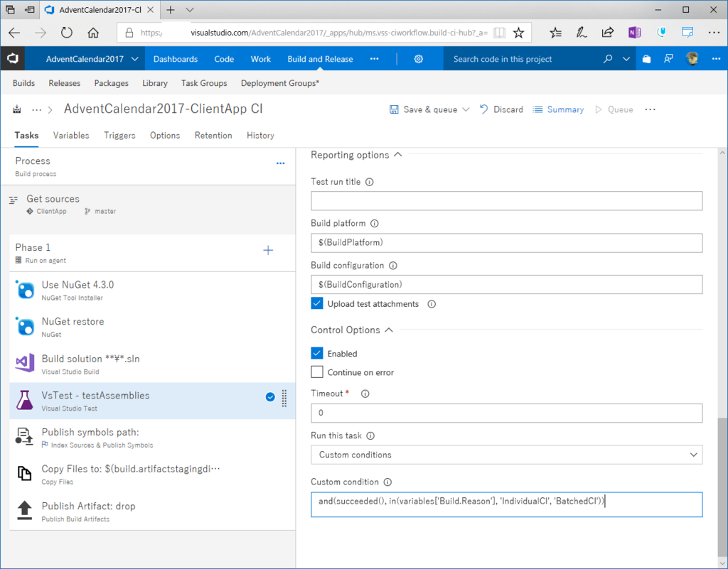Open the OneNote browser extension icon

634,33
